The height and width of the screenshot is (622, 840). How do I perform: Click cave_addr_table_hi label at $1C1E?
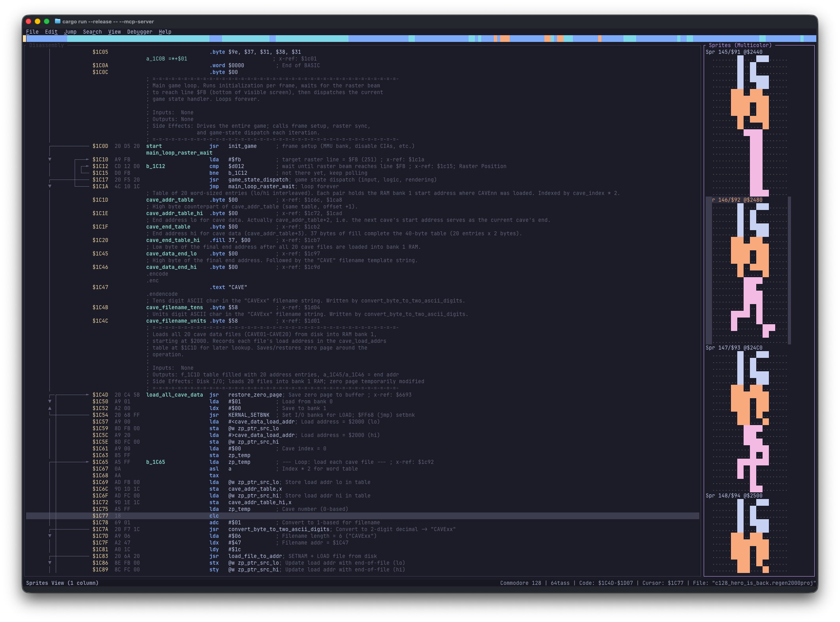click(174, 213)
